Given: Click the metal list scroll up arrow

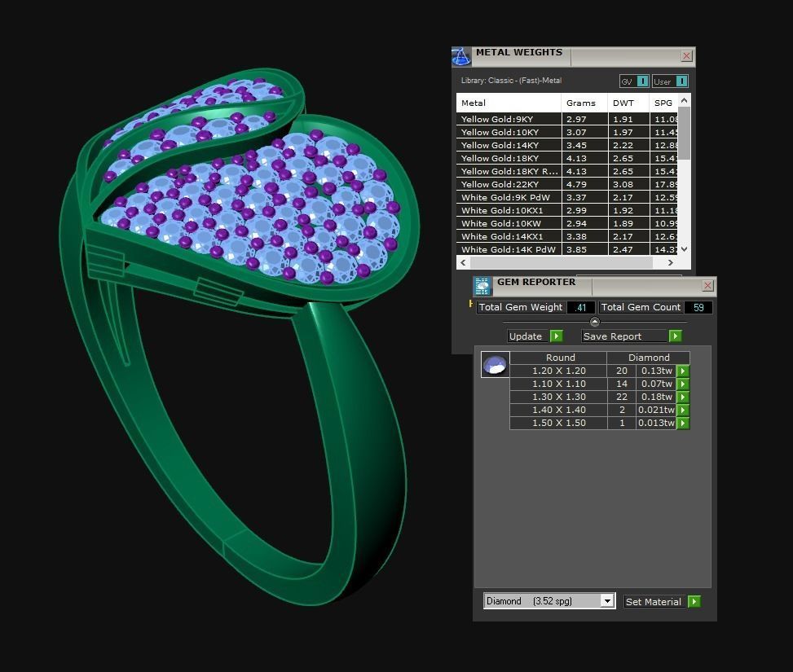Looking at the screenshot, I should coord(684,100).
